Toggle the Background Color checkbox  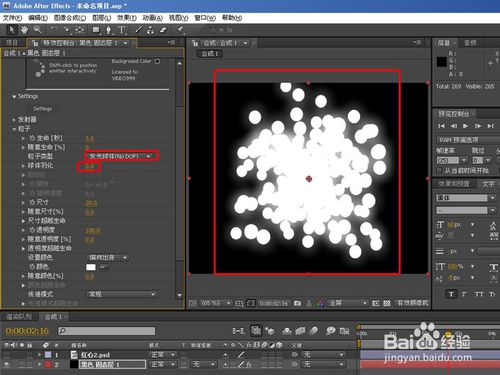pyautogui.click(x=157, y=61)
